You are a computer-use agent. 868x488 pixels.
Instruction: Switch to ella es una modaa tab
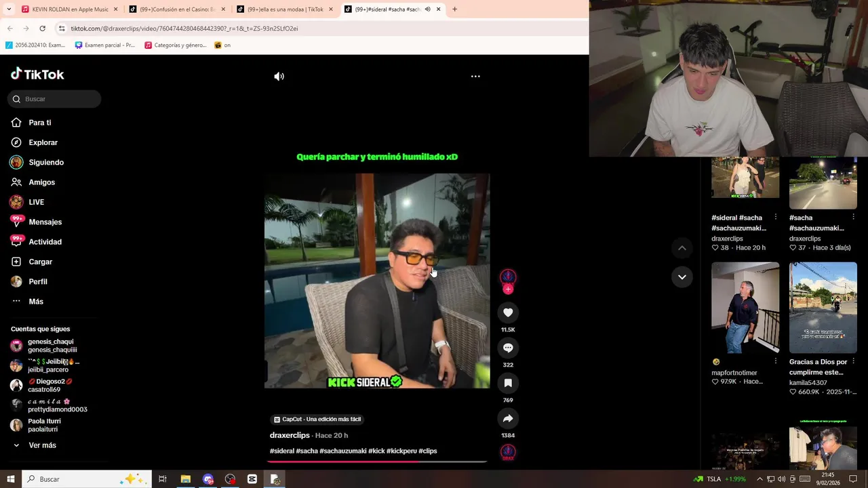pos(283,9)
